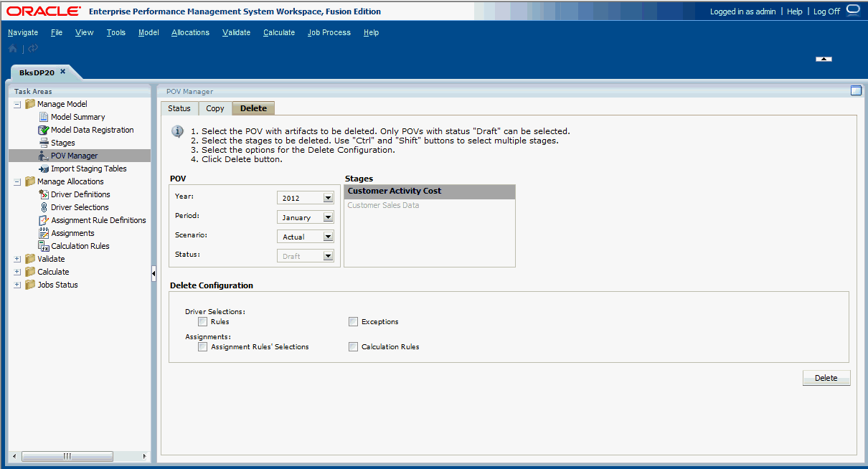Click the Delete button

(x=826, y=378)
